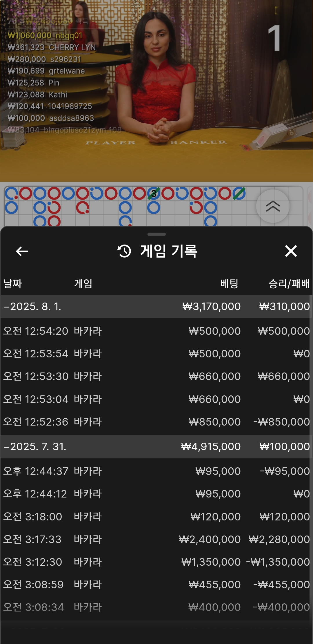The image size is (313, 644).
Task: Tap the -₩1,350,000 loss amount
Action: pyautogui.click(x=278, y=562)
